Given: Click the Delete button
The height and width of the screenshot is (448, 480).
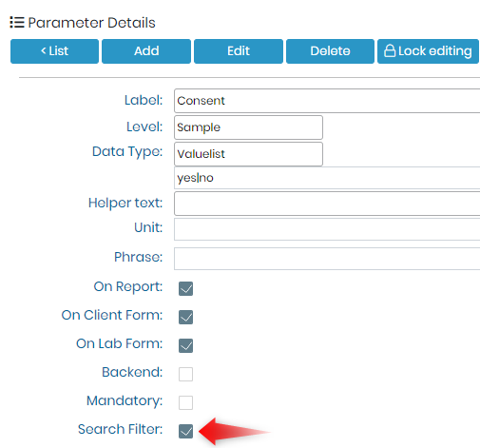Looking at the screenshot, I should click(x=330, y=51).
